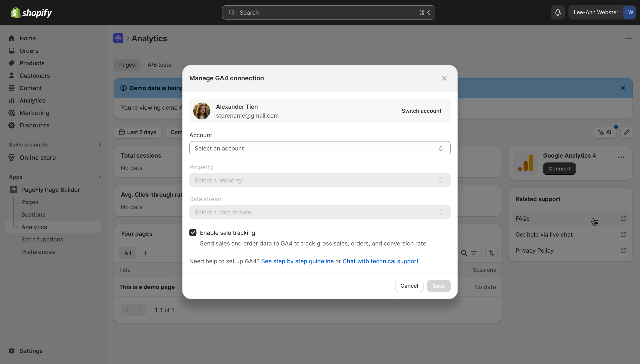Select the Orders sidebar icon
Screen dimensions: 640x364
(12, 51)
